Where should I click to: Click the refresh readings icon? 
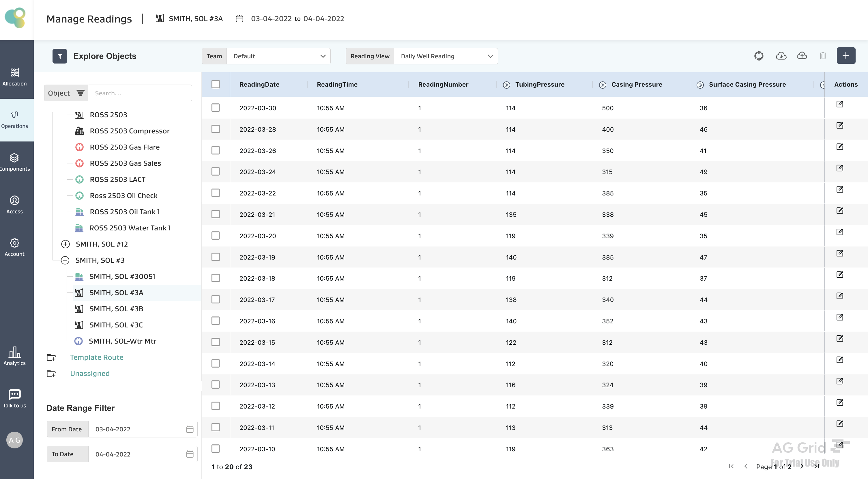pyautogui.click(x=758, y=56)
